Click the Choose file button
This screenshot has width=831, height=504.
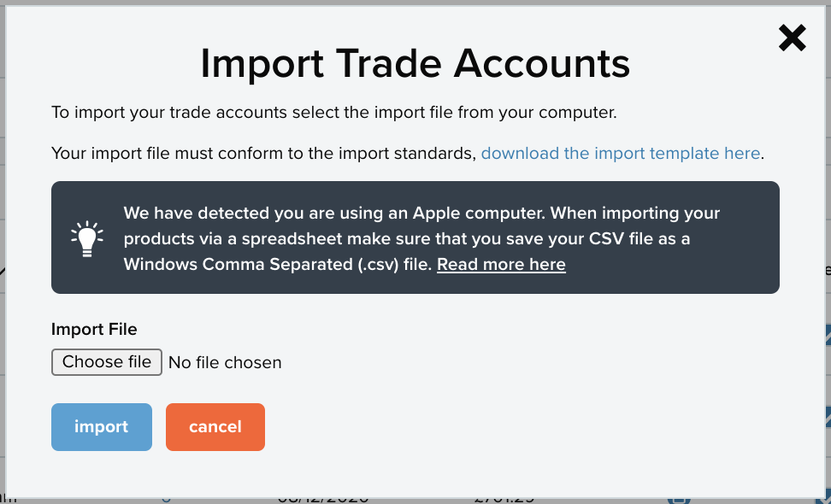107,362
